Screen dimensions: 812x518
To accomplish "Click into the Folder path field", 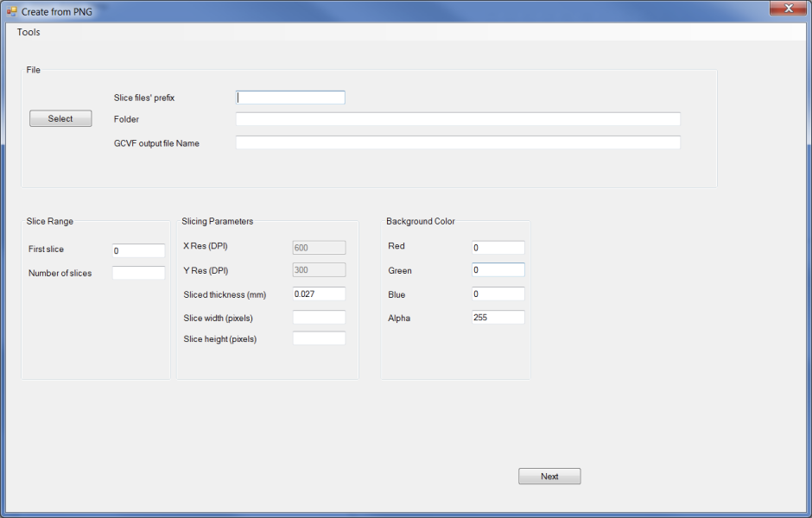I will (x=459, y=119).
